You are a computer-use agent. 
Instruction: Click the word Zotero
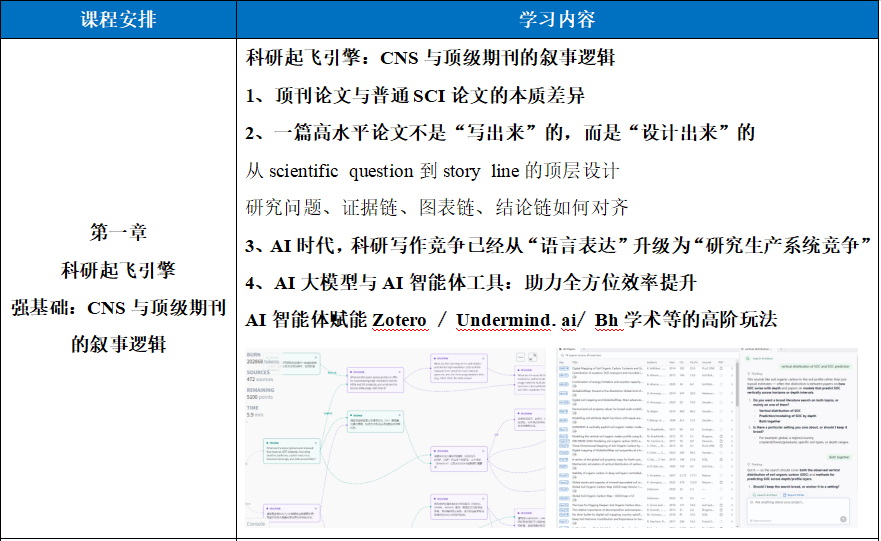[399, 320]
